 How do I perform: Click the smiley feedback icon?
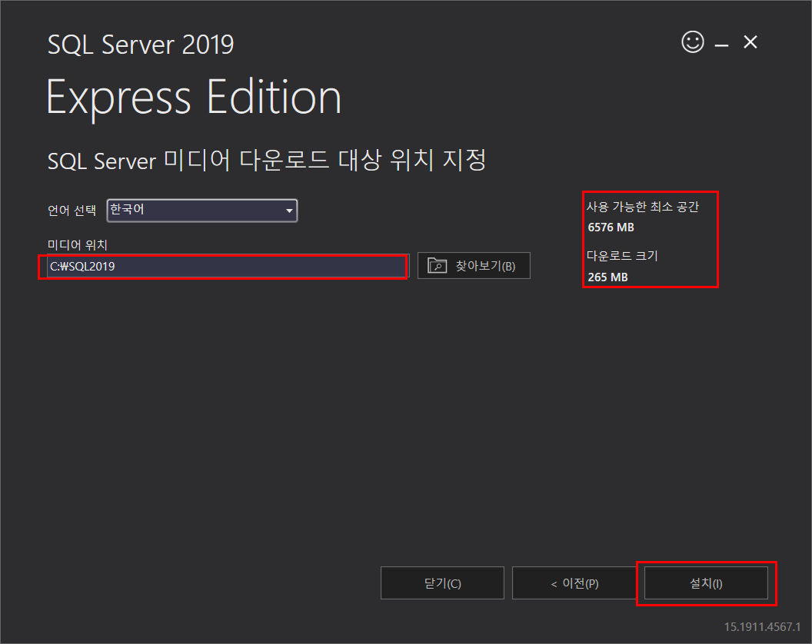[x=692, y=42]
